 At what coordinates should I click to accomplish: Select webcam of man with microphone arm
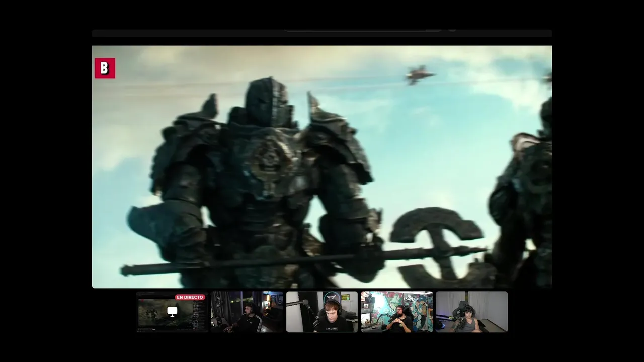click(322, 312)
